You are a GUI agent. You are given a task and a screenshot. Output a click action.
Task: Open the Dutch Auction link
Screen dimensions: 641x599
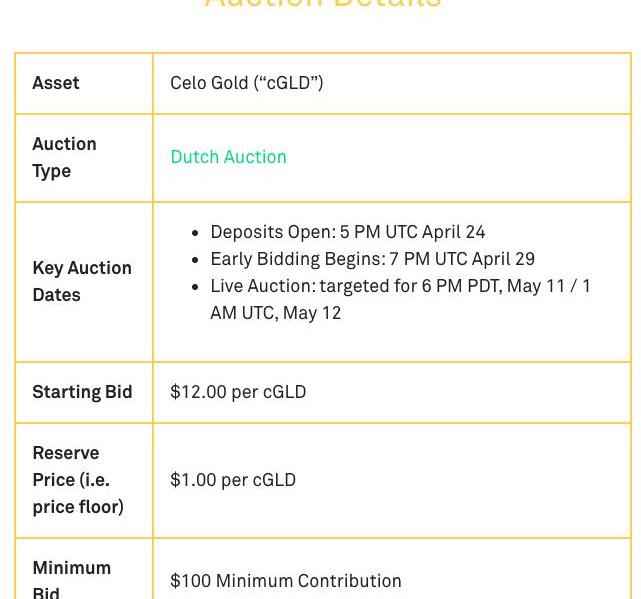(228, 157)
